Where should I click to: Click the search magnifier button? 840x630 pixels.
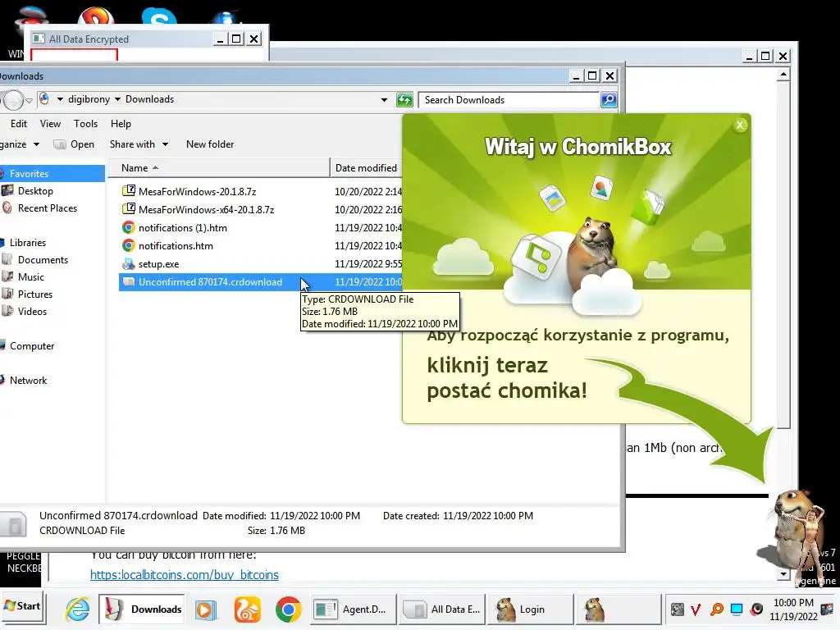tap(609, 99)
